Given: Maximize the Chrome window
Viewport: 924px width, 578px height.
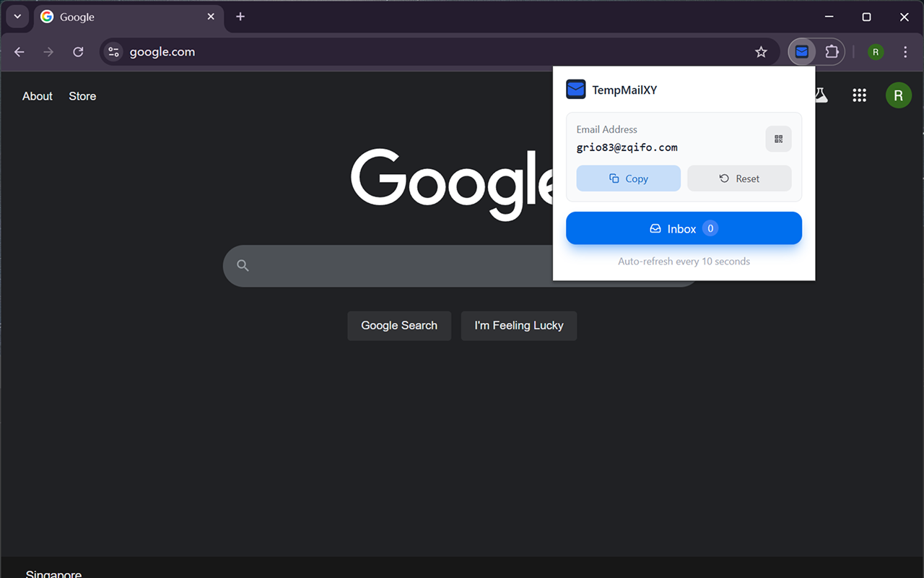Looking at the screenshot, I should (867, 17).
